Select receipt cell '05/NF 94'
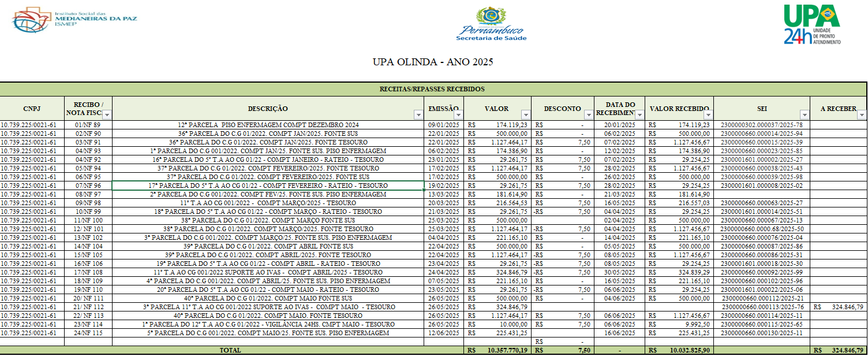This screenshot has height=356, width=868. pos(88,168)
